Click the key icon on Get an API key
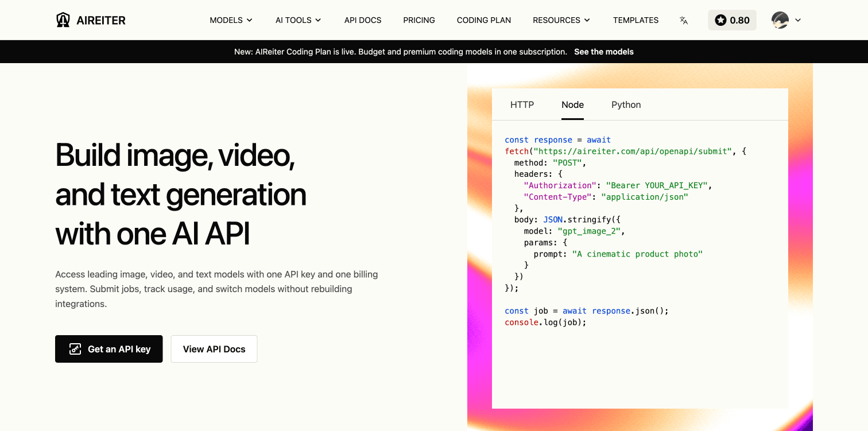 (75, 349)
